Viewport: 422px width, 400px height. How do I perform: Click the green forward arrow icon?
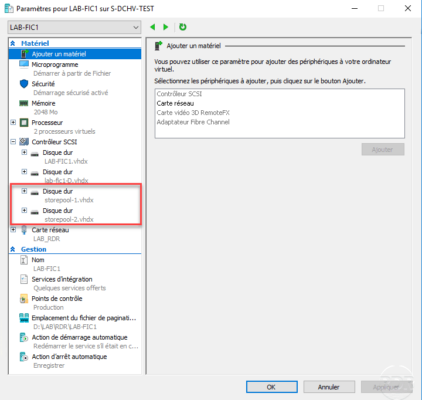click(165, 27)
